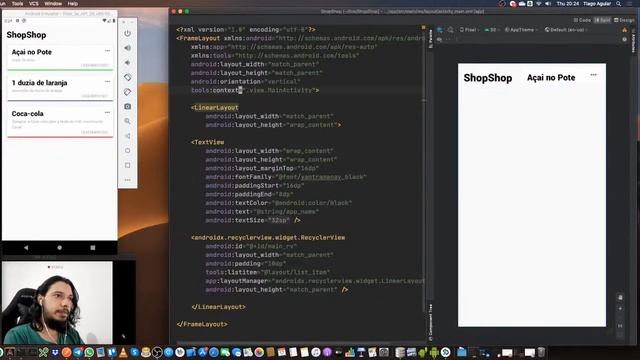Open the overflow dots in layout preview item
The image size is (640, 360).
[593, 75]
